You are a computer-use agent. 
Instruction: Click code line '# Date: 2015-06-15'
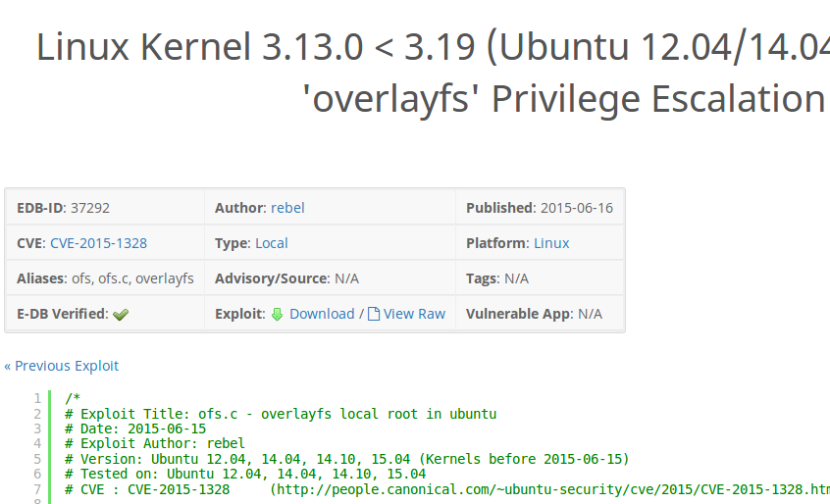tap(135, 428)
